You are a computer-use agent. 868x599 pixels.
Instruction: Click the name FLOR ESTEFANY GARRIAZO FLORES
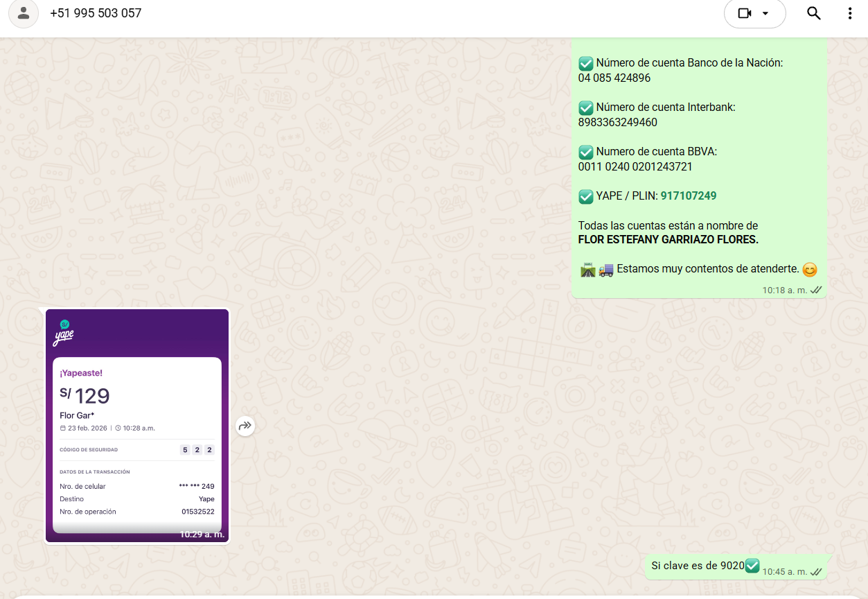(x=668, y=240)
